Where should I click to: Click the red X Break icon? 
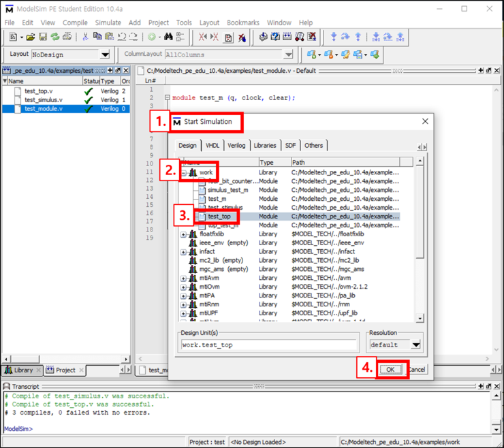click(x=311, y=37)
